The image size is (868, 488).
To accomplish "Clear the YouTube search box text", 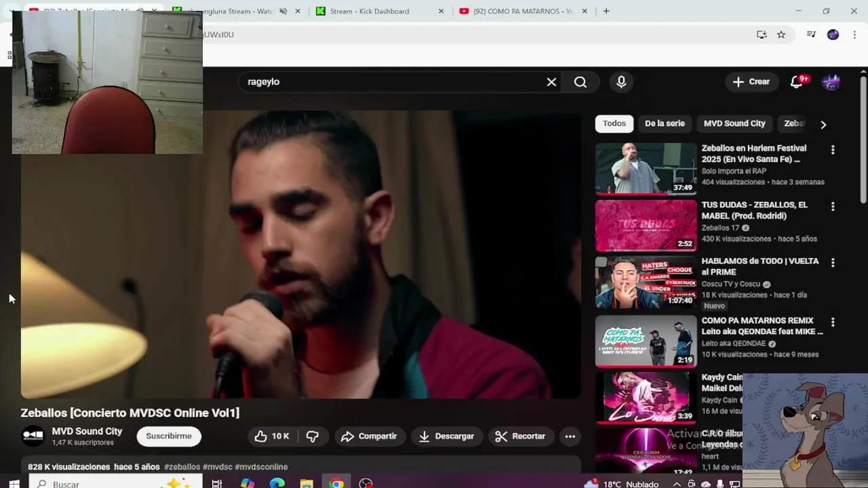I will (551, 82).
